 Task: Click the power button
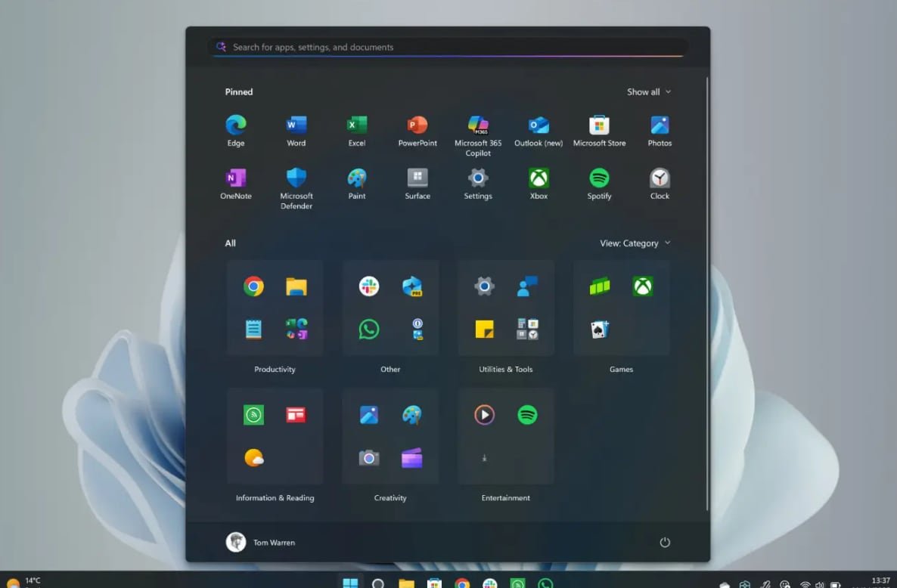(x=665, y=542)
